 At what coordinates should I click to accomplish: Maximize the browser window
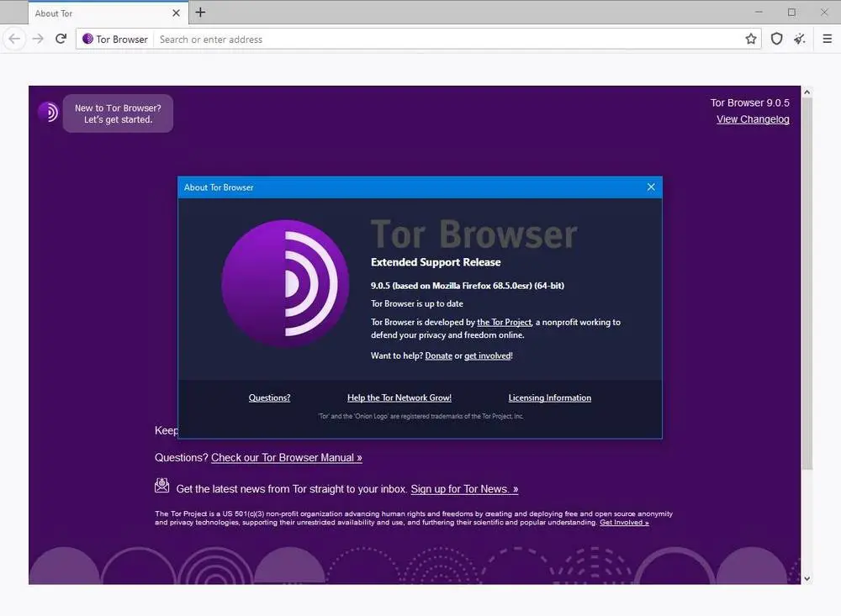(x=791, y=13)
